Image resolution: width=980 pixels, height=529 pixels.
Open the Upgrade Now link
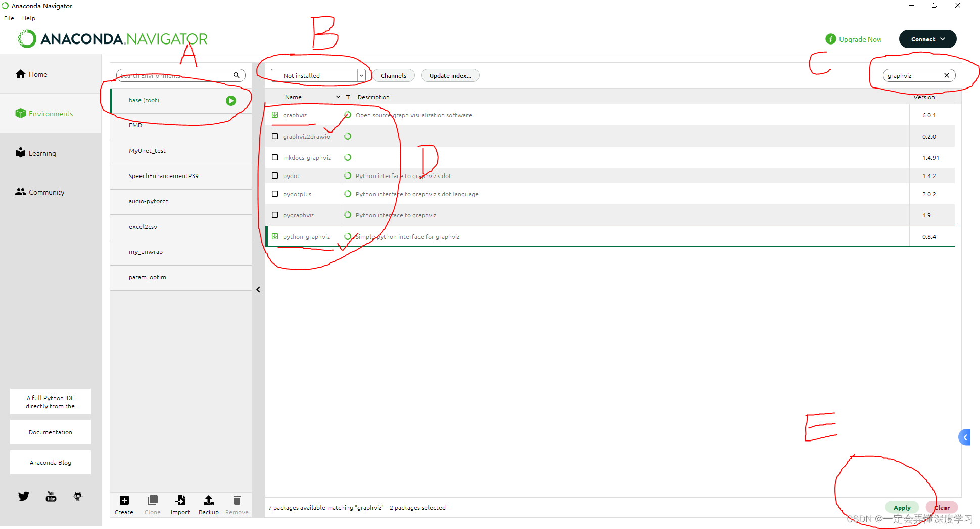(860, 39)
